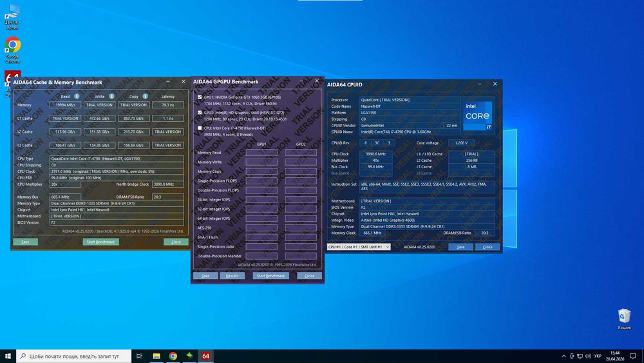
Task: Switch the UKR keyboard language indicator
Action: pos(598,356)
